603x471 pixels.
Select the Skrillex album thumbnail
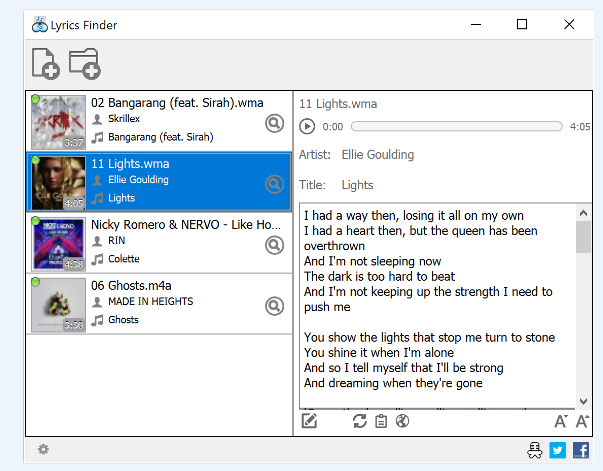click(x=58, y=122)
